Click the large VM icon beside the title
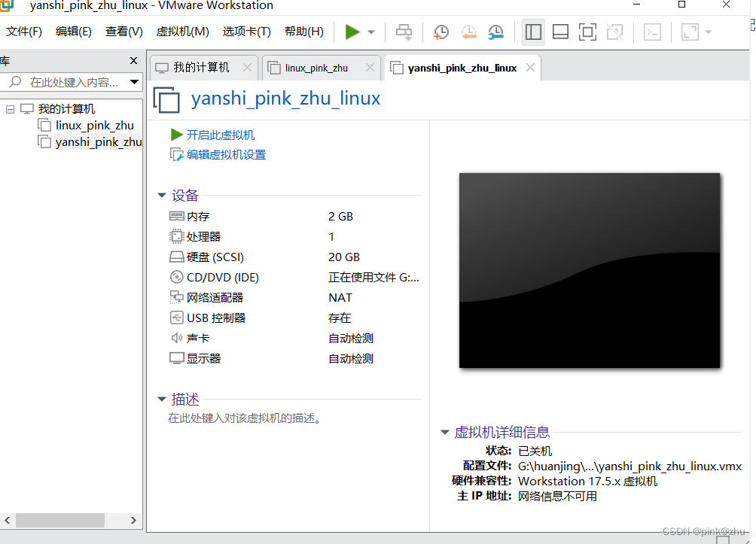The width and height of the screenshot is (756, 544). pos(167,99)
